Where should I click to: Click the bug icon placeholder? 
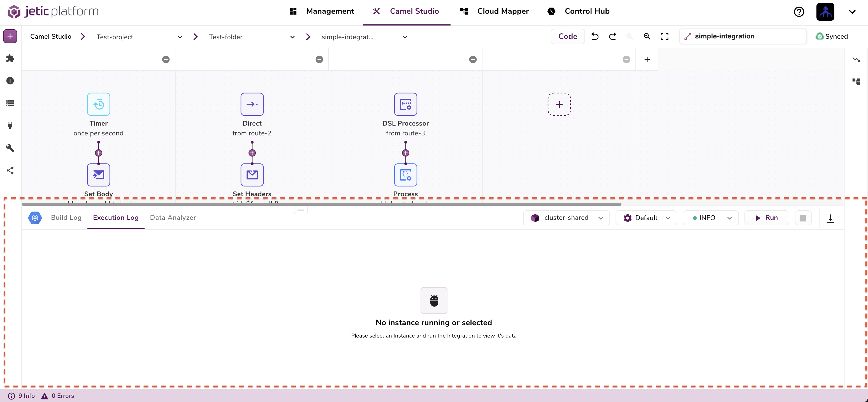pos(434,301)
